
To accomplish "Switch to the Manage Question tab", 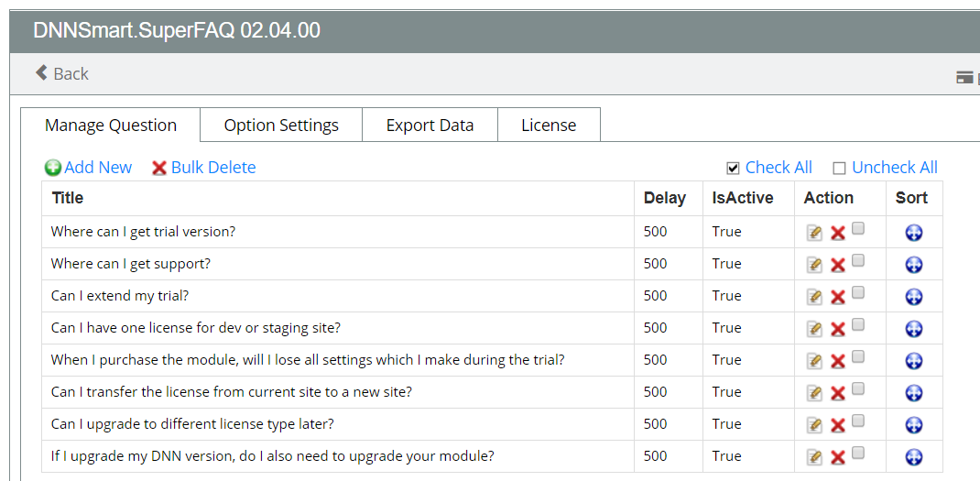I will (111, 126).
